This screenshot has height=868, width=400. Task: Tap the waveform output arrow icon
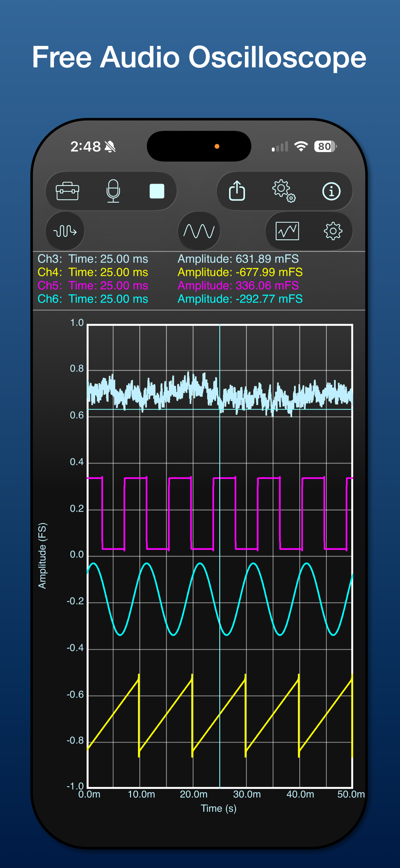65,231
